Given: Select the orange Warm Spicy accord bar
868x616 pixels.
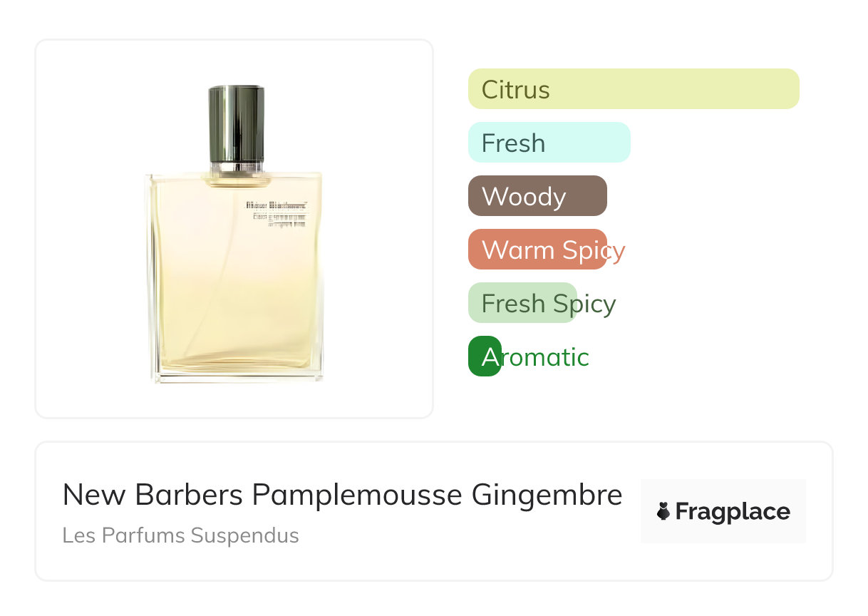Looking at the screenshot, I should click(x=537, y=250).
